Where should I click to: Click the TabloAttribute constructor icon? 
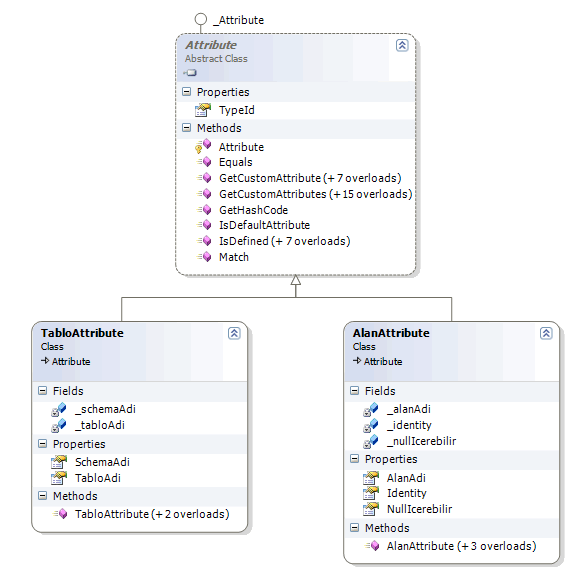pos(60,514)
